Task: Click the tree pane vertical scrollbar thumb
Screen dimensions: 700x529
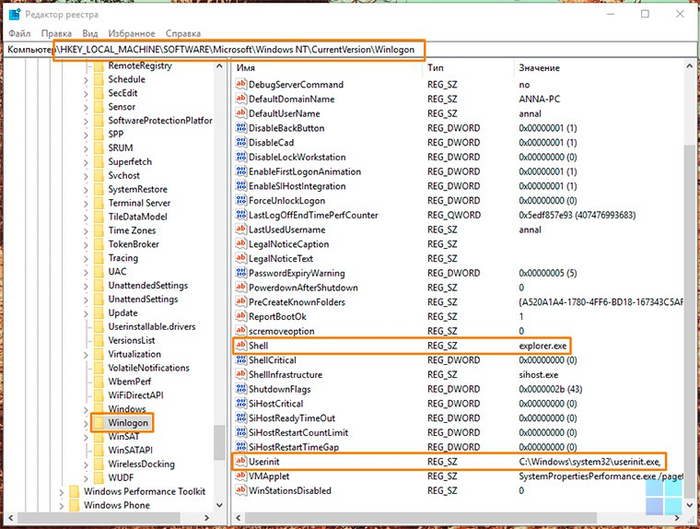Action: pos(220,440)
